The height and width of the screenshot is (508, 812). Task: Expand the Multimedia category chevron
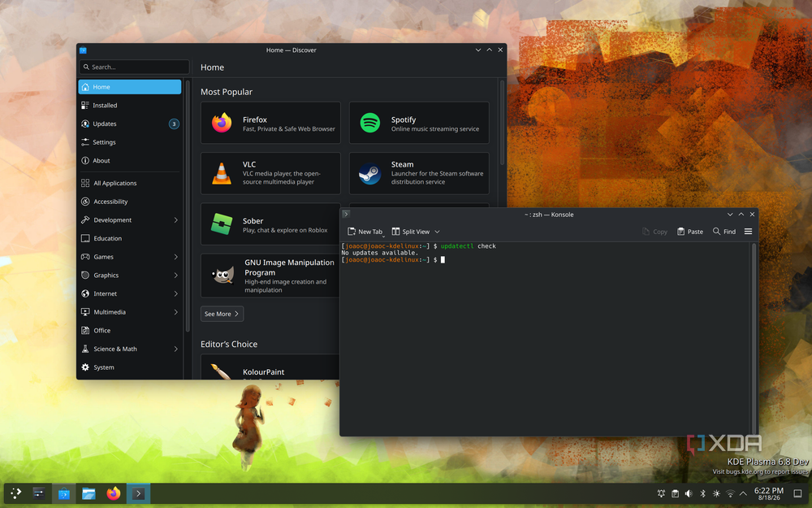click(x=175, y=312)
